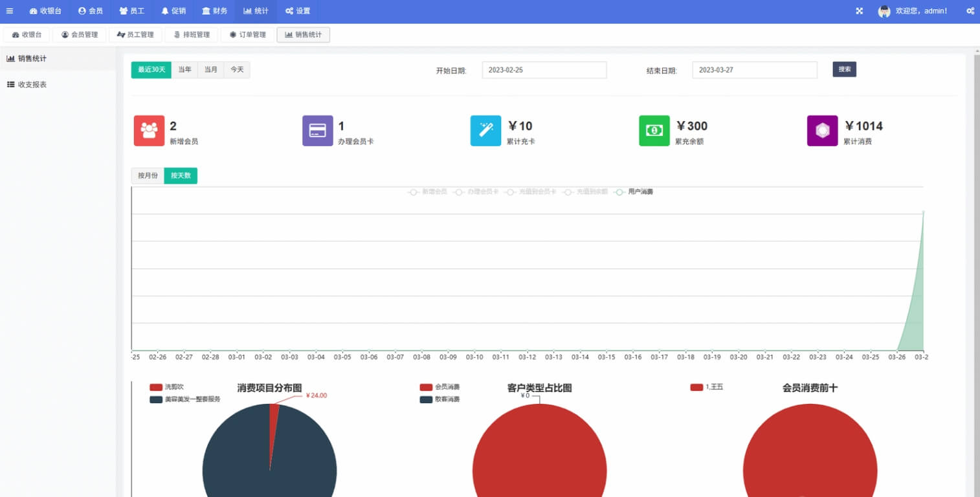Toggle the 用户消费 legend in the chart
Screen dimensions: 980x497
pyautogui.click(x=638, y=192)
